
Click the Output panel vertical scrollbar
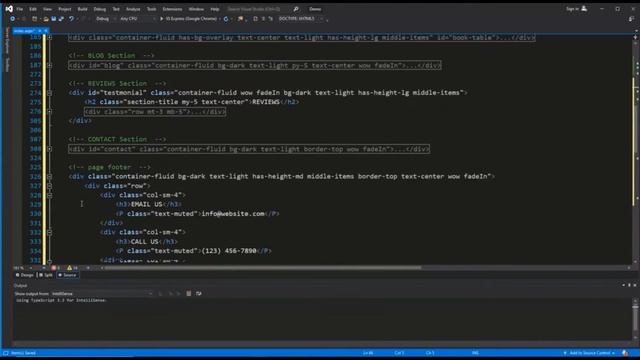point(636,320)
